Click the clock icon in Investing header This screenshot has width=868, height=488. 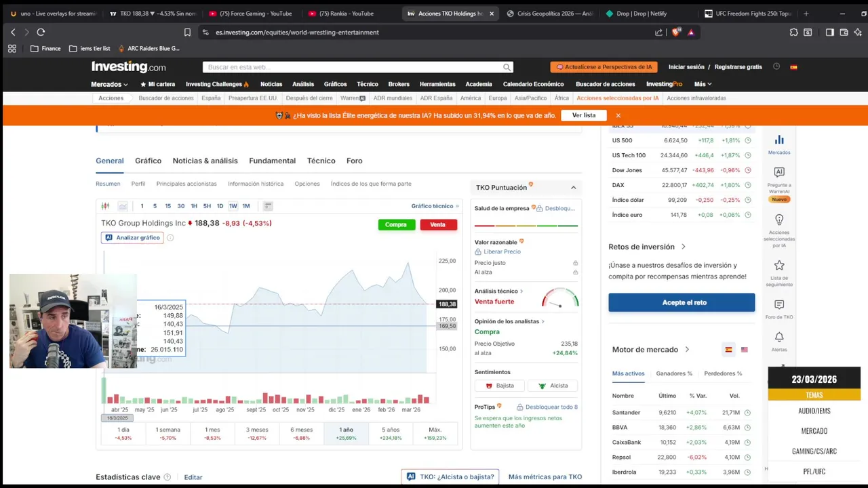tap(776, 66)
